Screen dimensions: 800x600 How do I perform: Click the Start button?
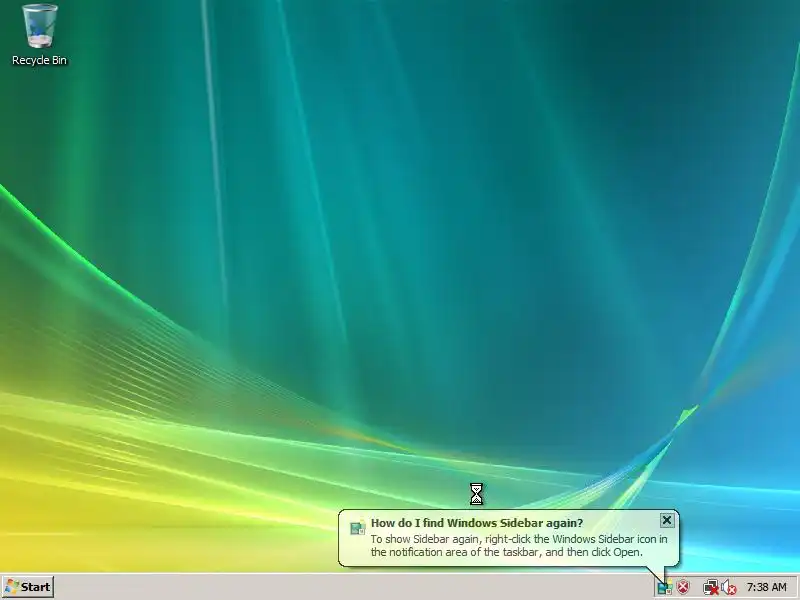28,587
